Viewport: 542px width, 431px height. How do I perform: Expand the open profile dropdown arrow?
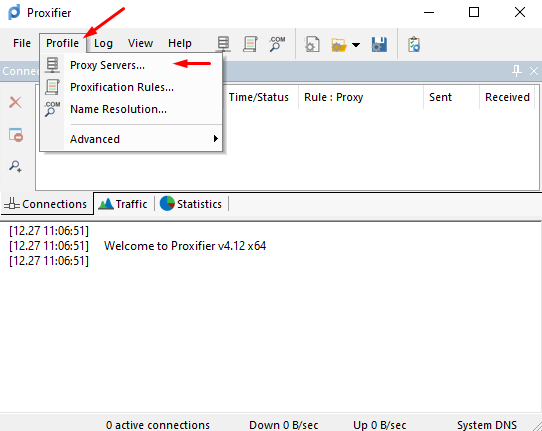pyautogui.click(x=356, y=45)
